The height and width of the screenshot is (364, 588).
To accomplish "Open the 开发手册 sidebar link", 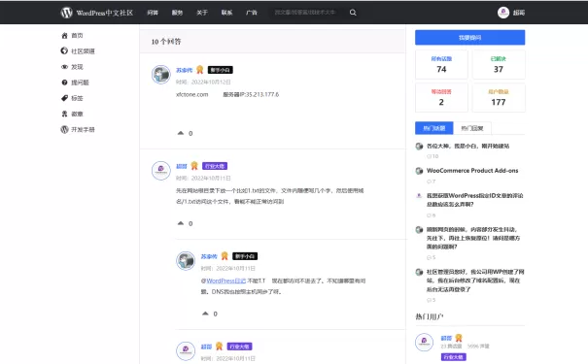I will click(83, 129).
